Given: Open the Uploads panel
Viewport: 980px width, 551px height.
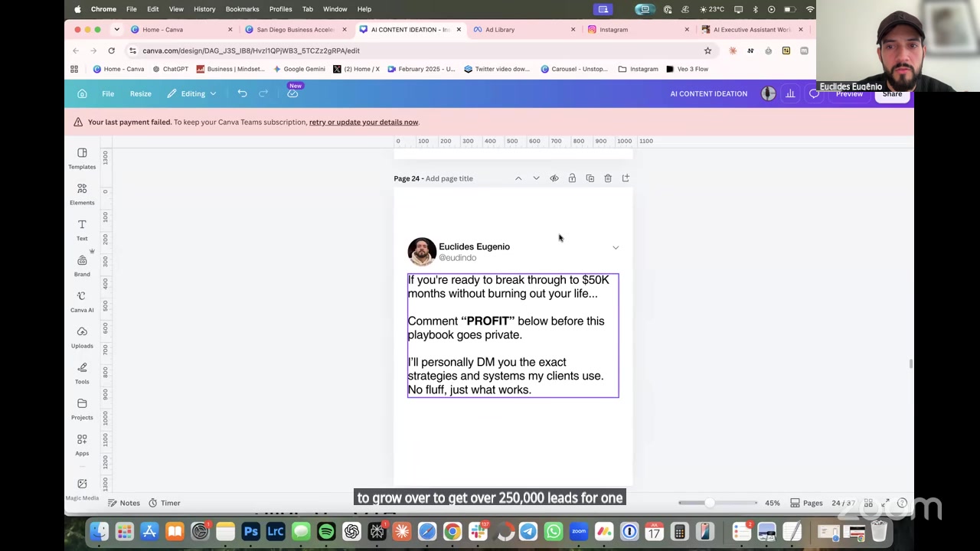Looking at the screenshot, I should (82, 337).
